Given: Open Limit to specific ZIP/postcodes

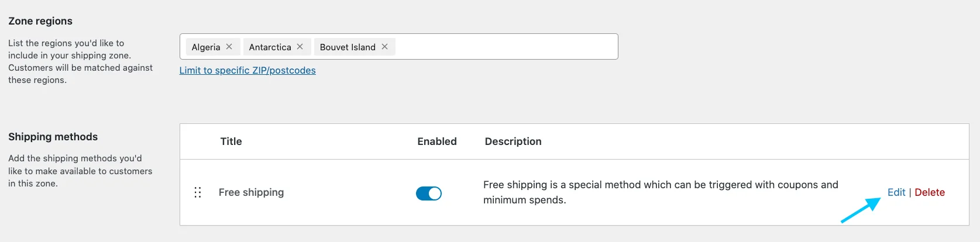Looking at the screenshot, I should [x=247, y=70].
